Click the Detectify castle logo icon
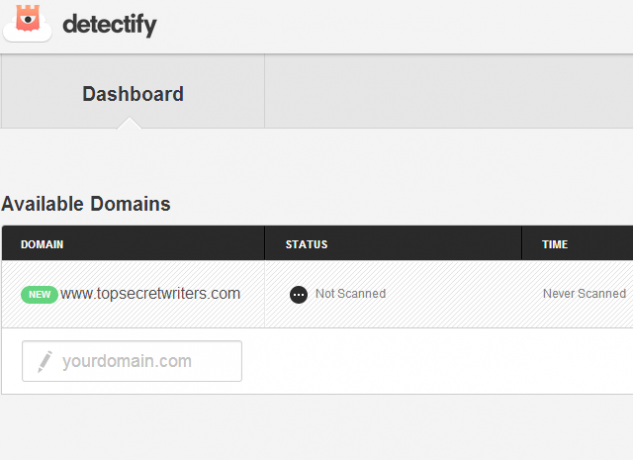Screen dimensions: 633x460 pyautogui.click(x=27, y=18)
